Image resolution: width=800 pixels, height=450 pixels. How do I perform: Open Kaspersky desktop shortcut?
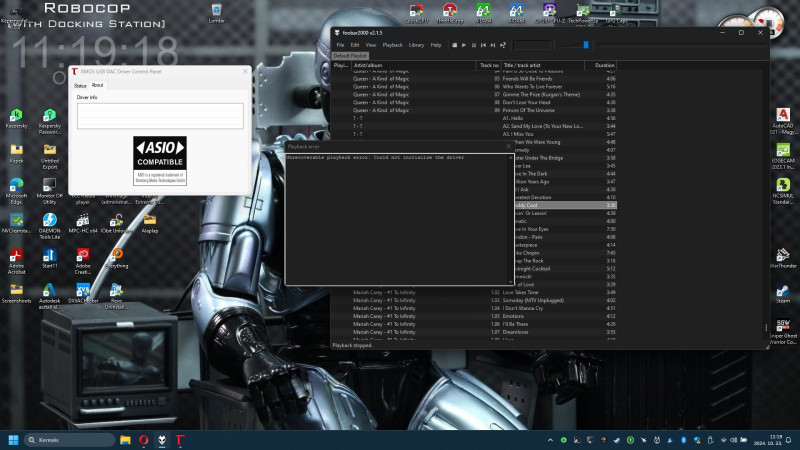[x=16, y=118]
